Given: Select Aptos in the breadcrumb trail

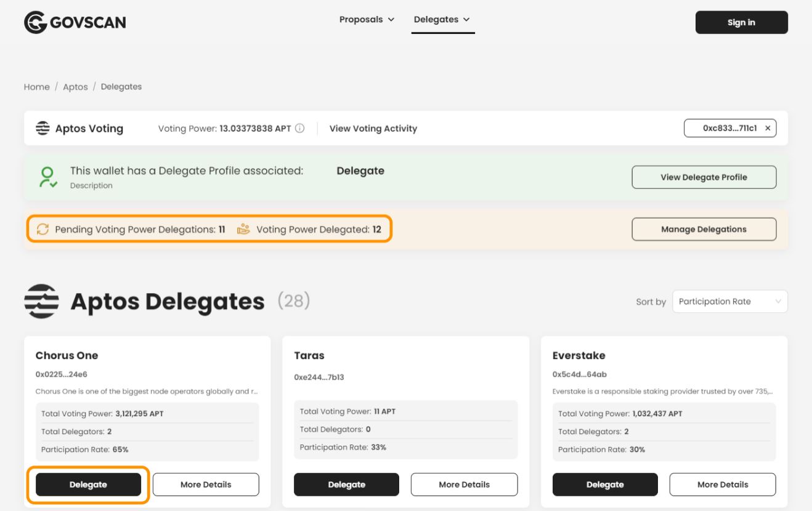Looking at the screenshot, I should (75, 87).
